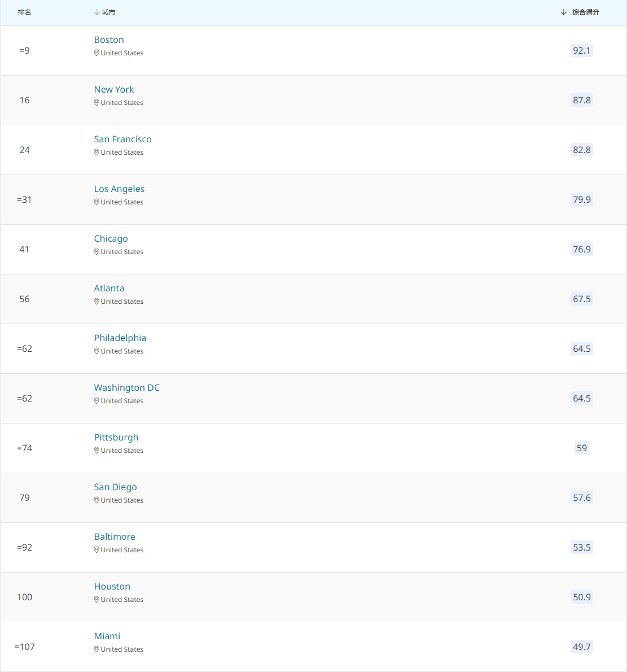Screen dimensions: 627x672
Task: Click the location pin under Pittsburgh
Action: tap(97, 451)
